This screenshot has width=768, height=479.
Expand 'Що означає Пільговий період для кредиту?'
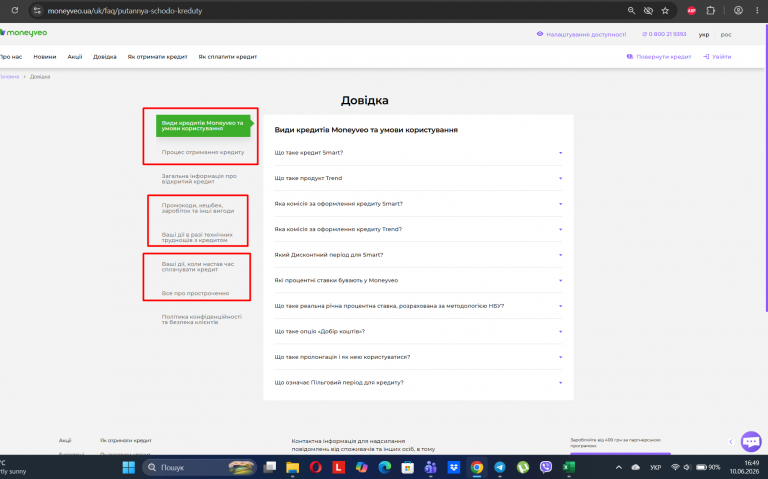[x=418, y=383]
